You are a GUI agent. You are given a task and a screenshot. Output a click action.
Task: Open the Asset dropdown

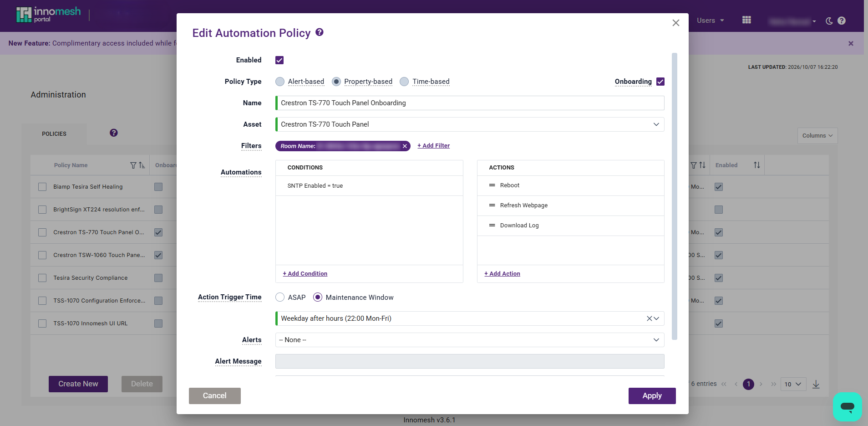(470, 124)
